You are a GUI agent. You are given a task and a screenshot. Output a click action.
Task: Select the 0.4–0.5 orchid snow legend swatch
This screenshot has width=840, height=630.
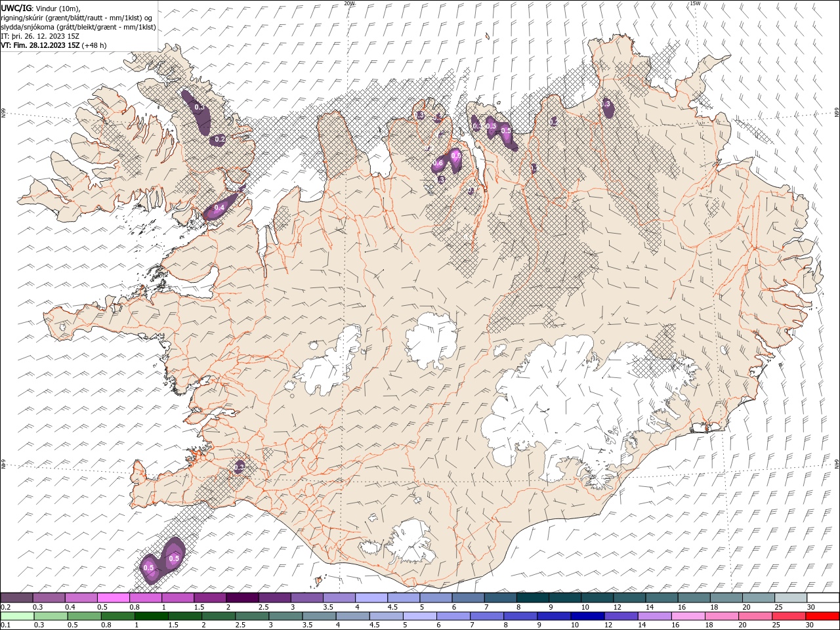pos(81,598)
